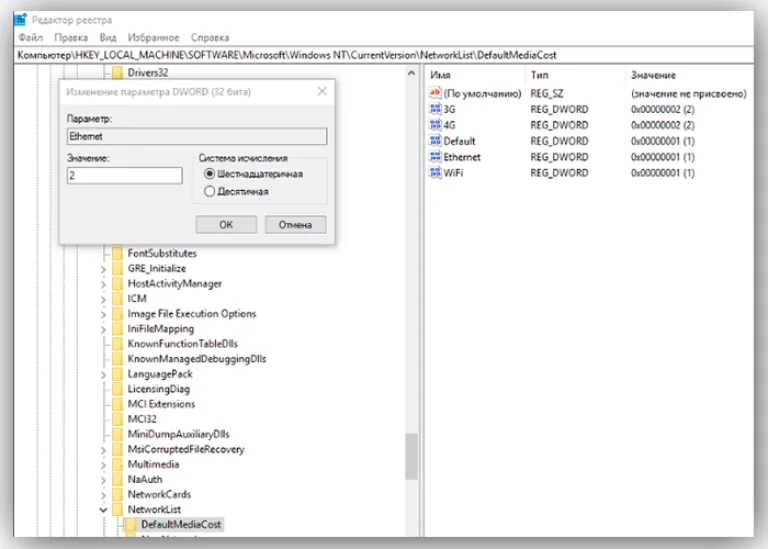
Task: Select the Default DWORD entry icon
Action: click(435, 141)
